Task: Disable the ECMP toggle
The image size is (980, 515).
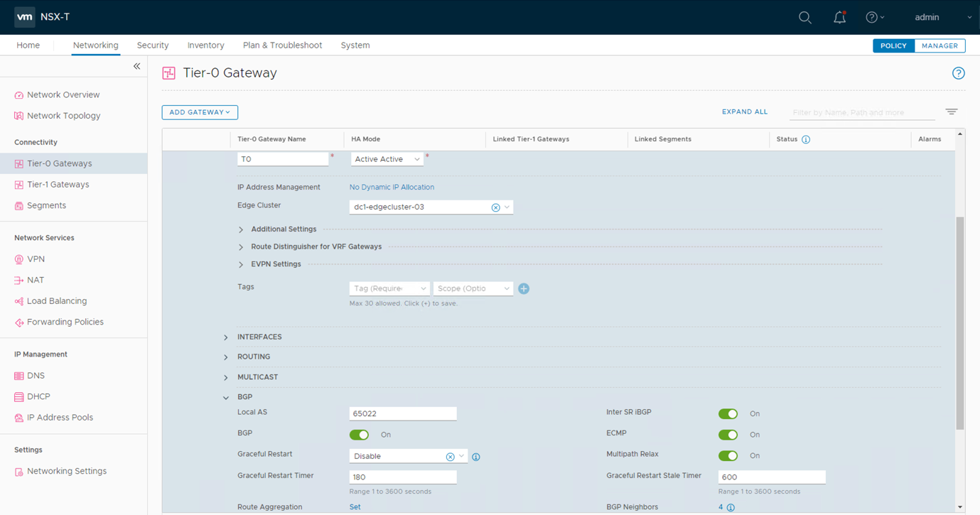Action: click(x=728, y=435)
